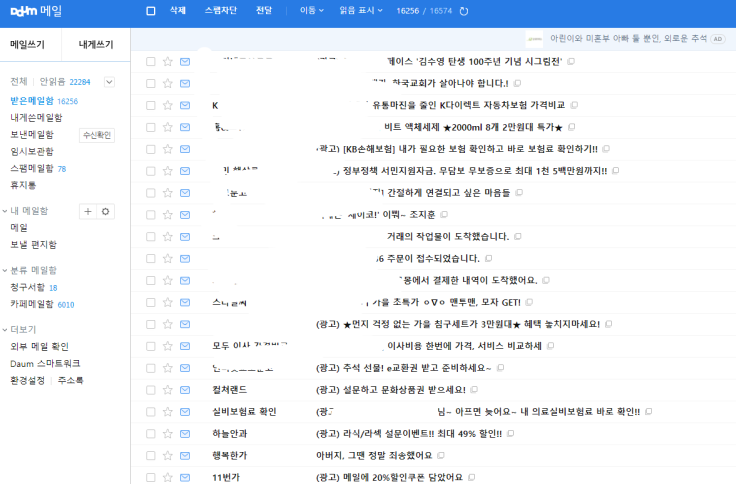Star the KB손해보험 mail
The image size is (736, 484).
point(168,149)
